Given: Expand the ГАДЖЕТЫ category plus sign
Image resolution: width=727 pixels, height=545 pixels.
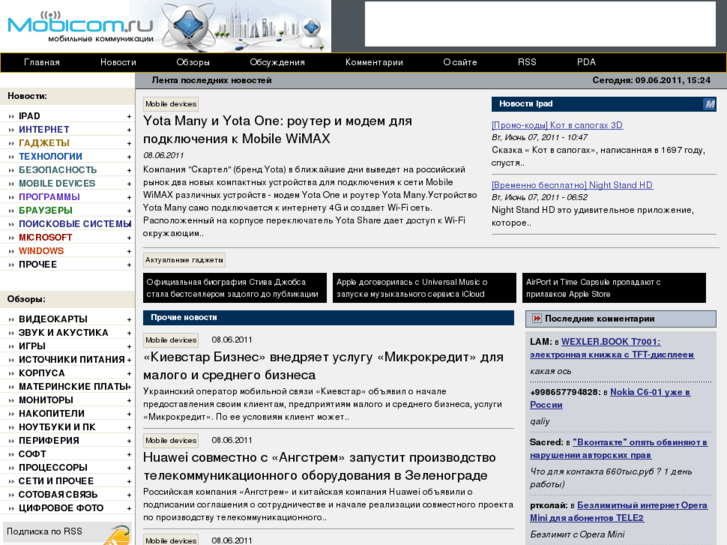Looking at the screenshot, I should point(129,143).
